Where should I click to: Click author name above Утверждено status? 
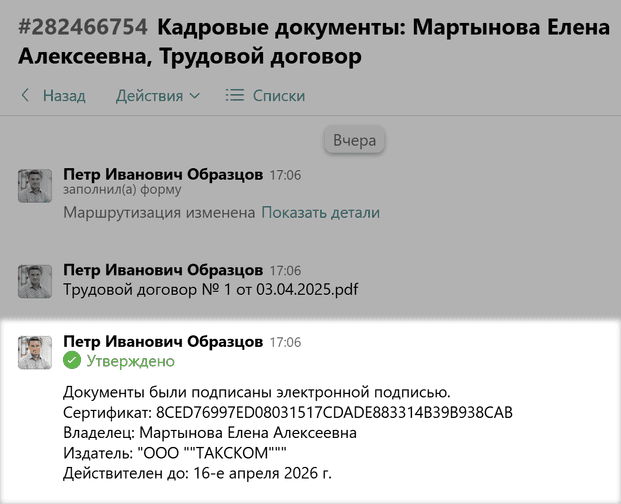click(x=163, y=341)
